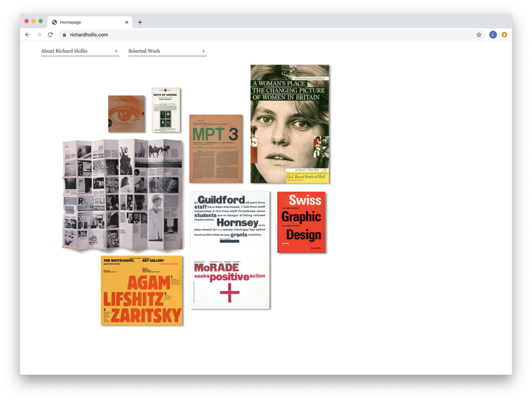The width and height of the screenshot is (532, 401).
Task: Click the arrow beside Selected Work
Action: click(x=203, y=51)
